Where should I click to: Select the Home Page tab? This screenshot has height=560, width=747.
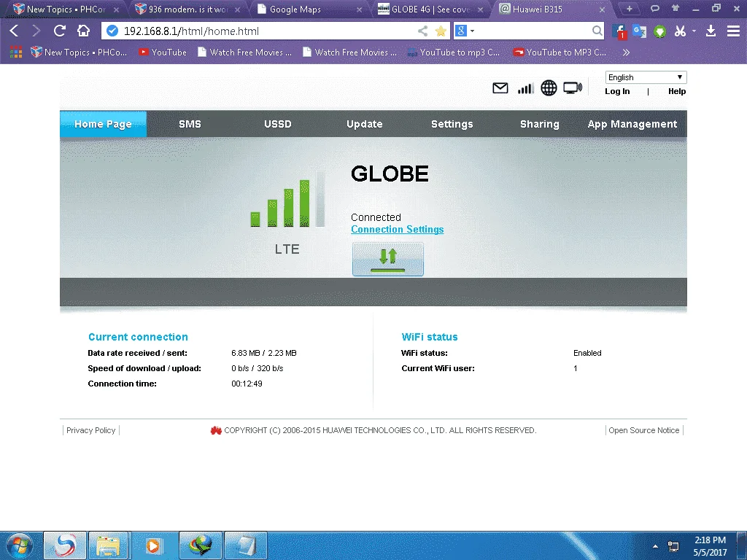click(x=103, y=124)
